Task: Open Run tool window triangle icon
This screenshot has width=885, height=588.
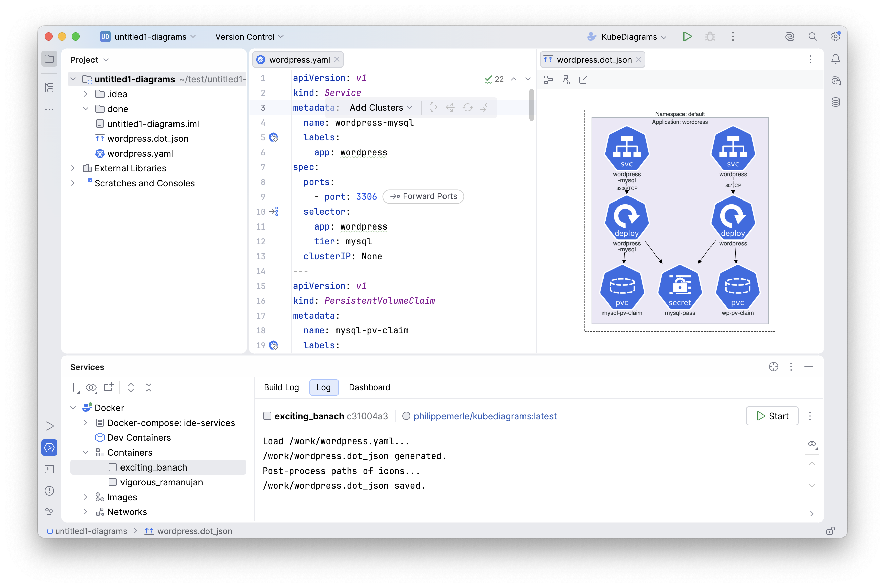Action: (49, 426)
